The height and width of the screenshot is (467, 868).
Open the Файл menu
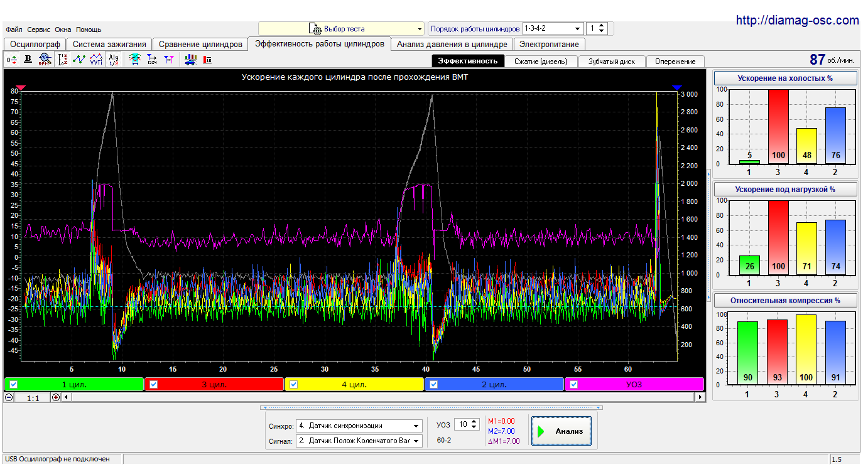[14, 30]
